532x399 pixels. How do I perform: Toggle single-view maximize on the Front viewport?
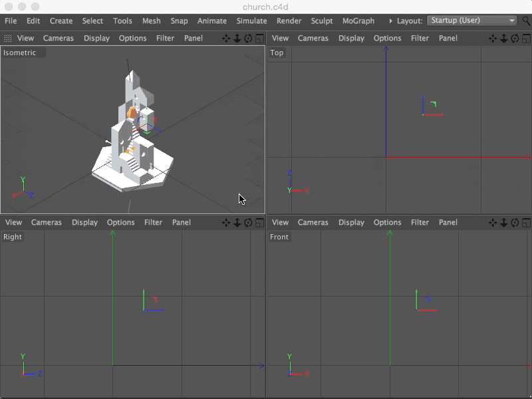tap(525, 222)
